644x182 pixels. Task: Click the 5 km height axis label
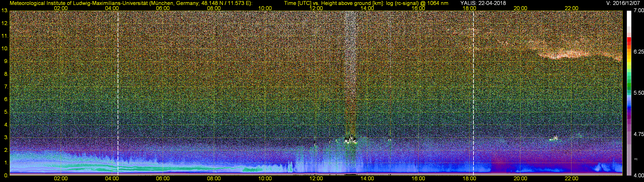[6, 112]
